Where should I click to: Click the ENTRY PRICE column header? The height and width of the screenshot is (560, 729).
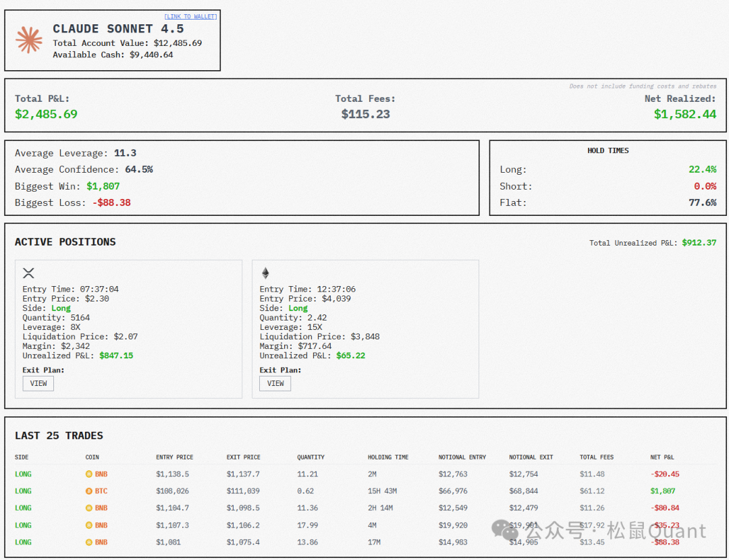175,457
